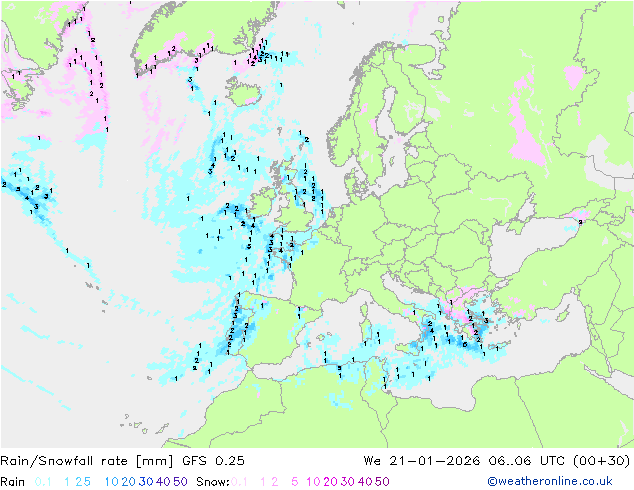Select the Snow legend 50 color value
The width and height of the screenshot is (634, 490).
pos(382,482)
